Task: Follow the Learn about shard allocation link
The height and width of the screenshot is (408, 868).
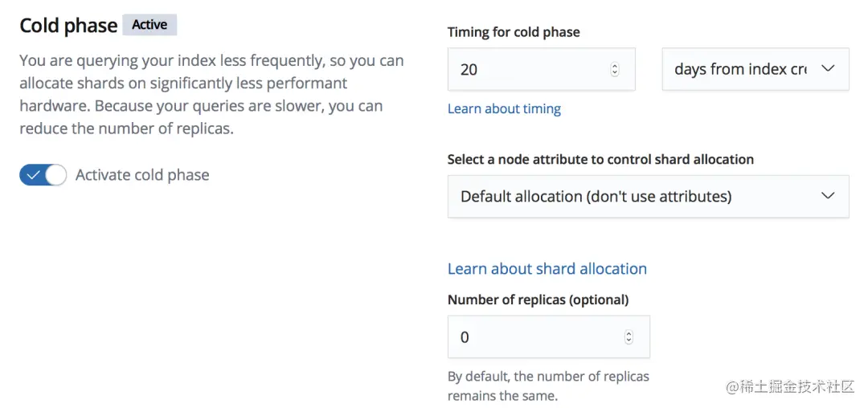Action: [547, 269]
